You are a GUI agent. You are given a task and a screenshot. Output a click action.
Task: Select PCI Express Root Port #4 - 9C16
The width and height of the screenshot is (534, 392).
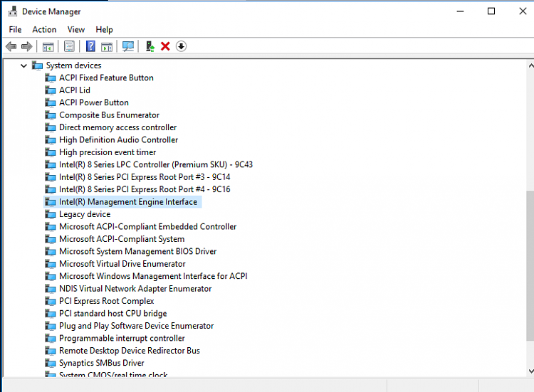click(145, 189)
